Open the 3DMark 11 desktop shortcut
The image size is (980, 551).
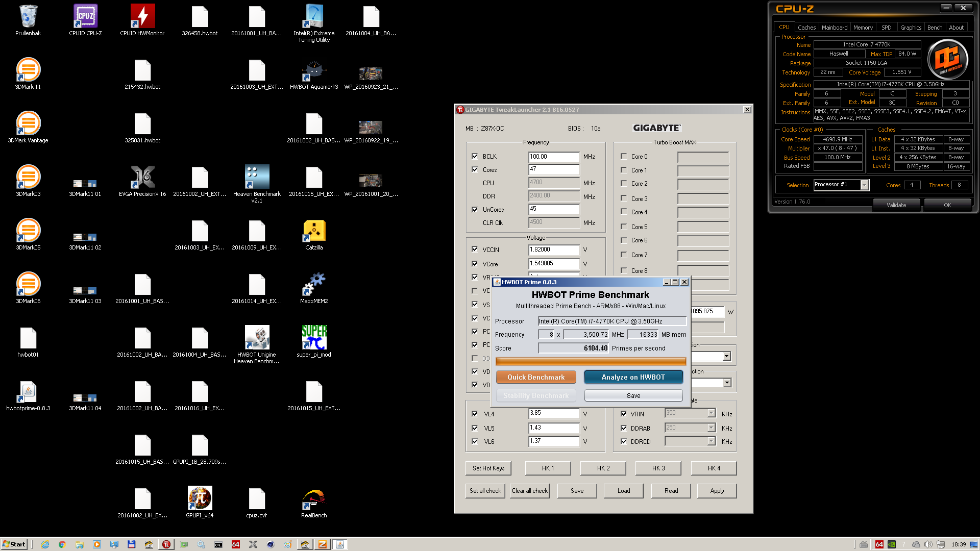[x=28, y=74]
